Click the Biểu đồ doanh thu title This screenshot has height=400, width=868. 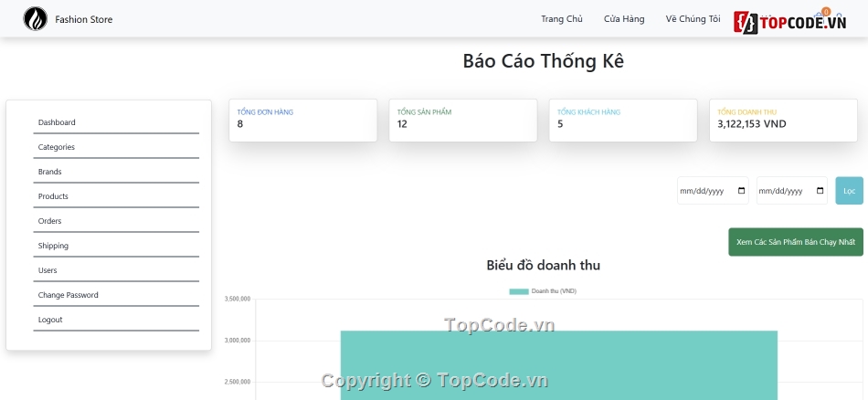pos(543,265)
